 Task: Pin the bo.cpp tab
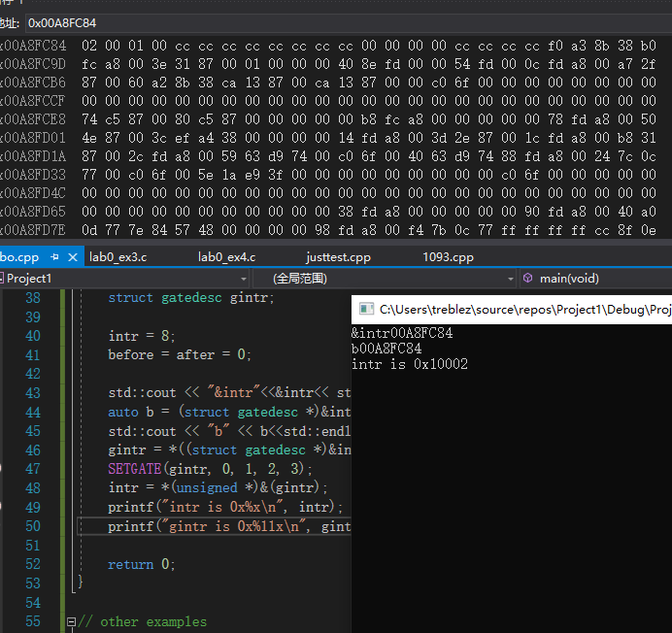[x=54, y=256]
